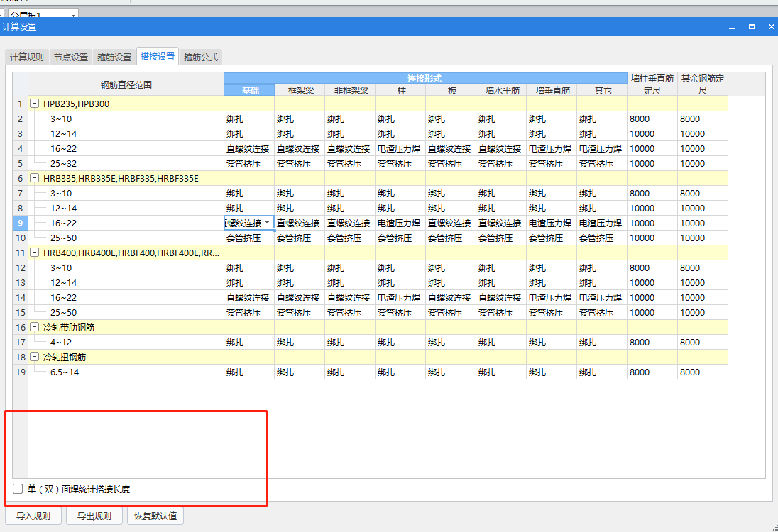The width and height of the screenshot is (778, 532).
Task: Click the 其它 column header
Action: 602,90
